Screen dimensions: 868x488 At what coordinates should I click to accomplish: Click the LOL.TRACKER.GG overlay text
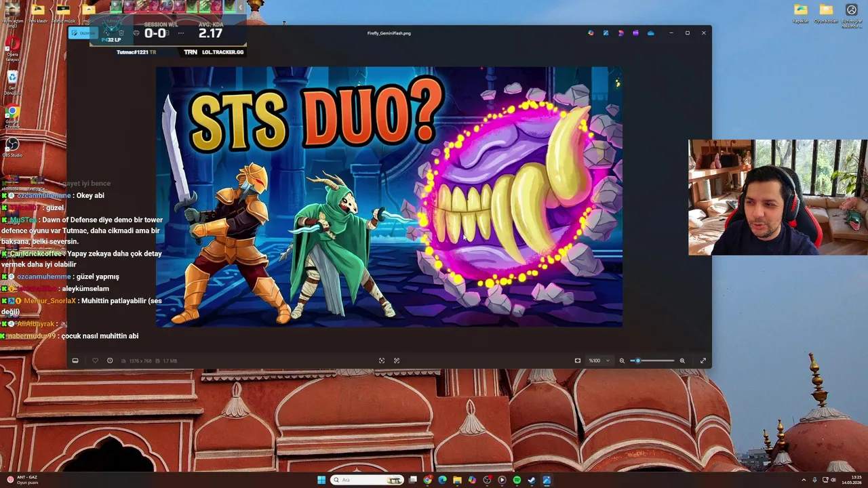222,52
